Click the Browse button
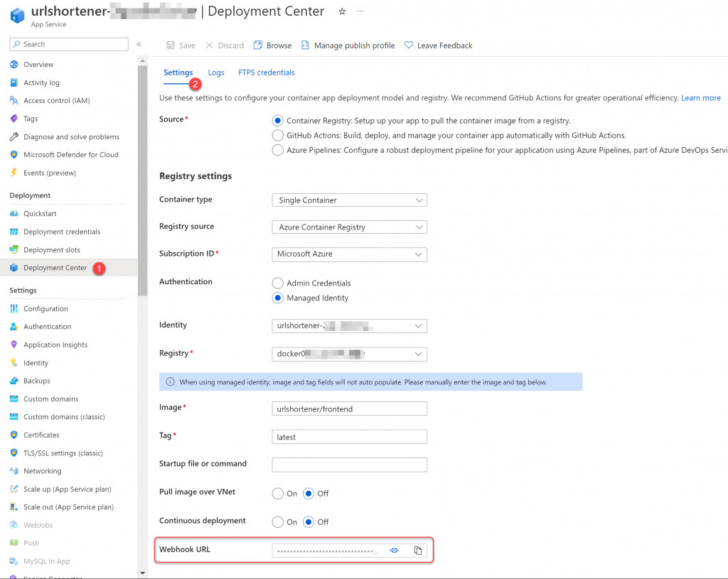Screen dimensions: 728x579 tap(272, 45)
